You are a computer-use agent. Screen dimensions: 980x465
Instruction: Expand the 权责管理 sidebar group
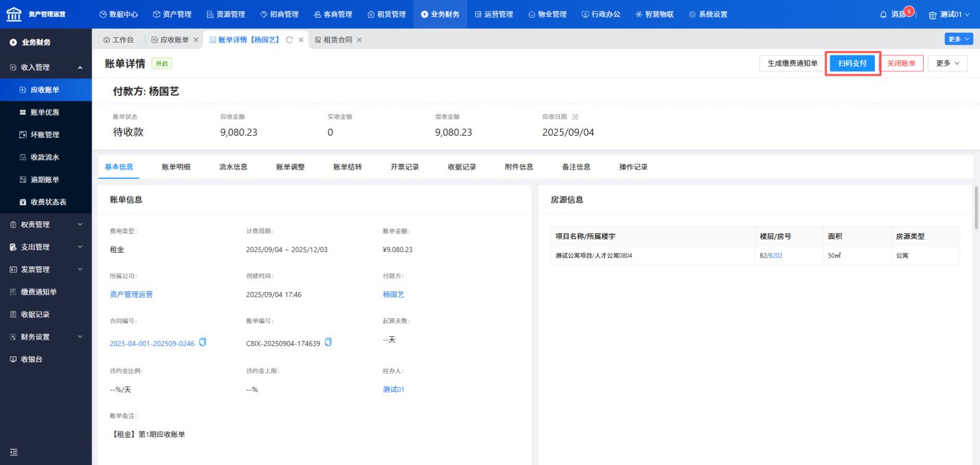coord(46,225)
